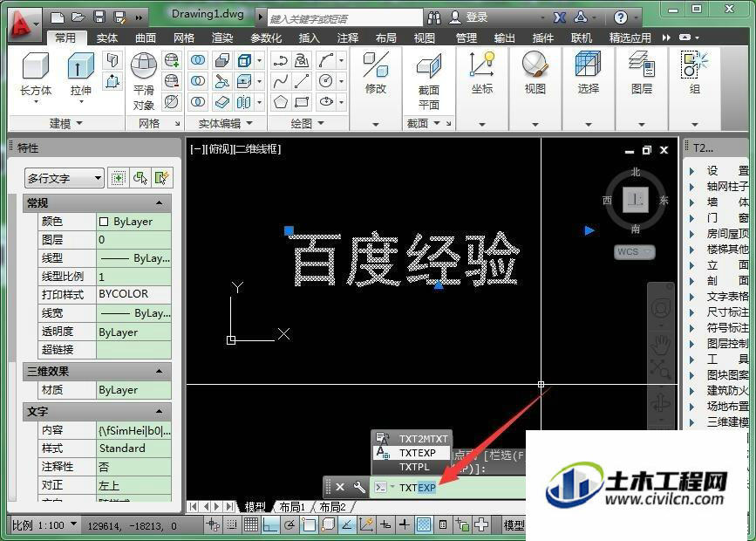Open the Modify (修改) panel
Viewport: 756px width, 541px height.
coord(376,74)
